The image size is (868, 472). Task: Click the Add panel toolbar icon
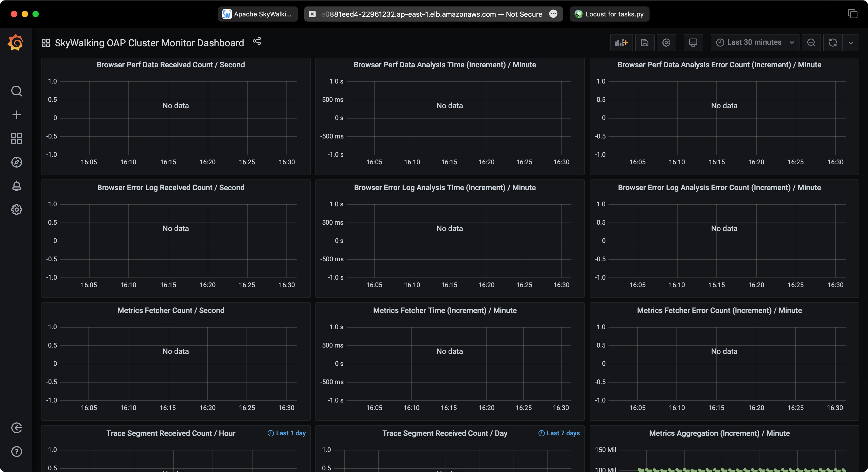click(621, 43)
